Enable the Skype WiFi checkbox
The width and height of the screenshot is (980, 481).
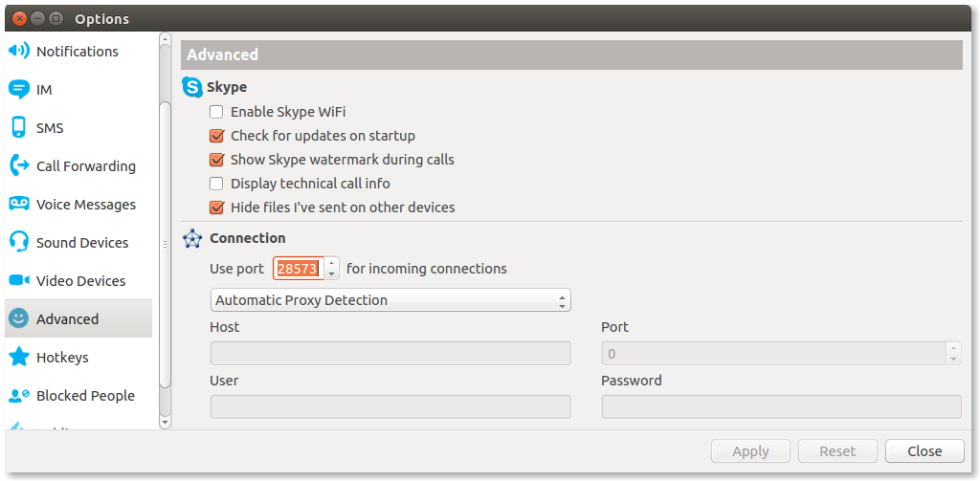216,112
